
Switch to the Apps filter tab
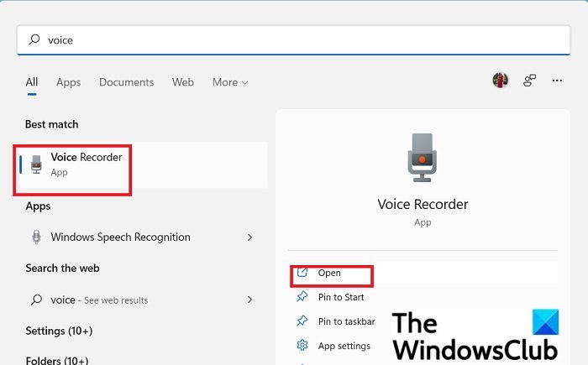[x=68, y=82]
